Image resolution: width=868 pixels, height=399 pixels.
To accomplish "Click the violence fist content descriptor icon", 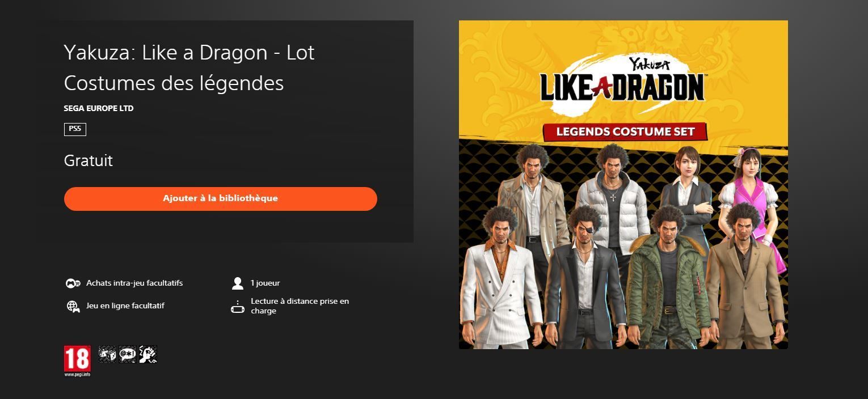I will [x=148, y=354].
